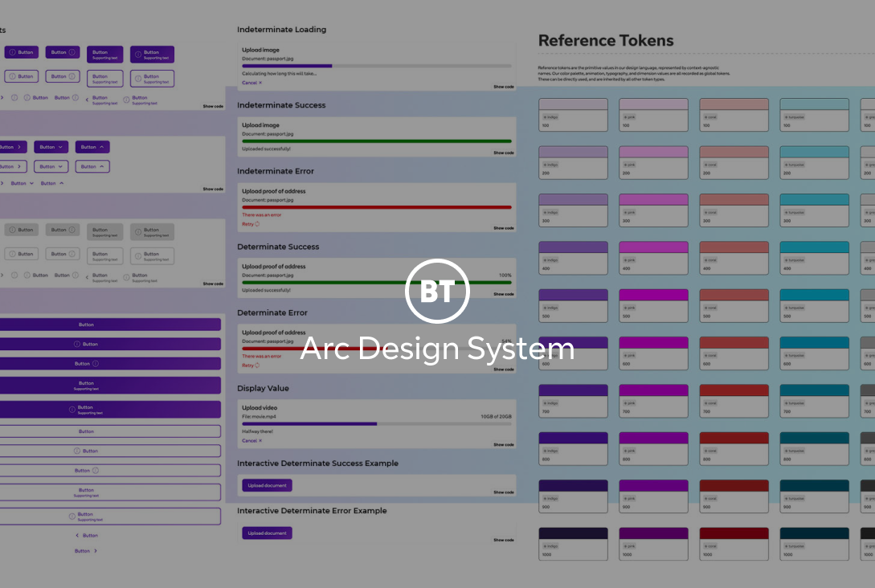
Task: Show code for Indeterminate Success
Action: coord(503,153)
